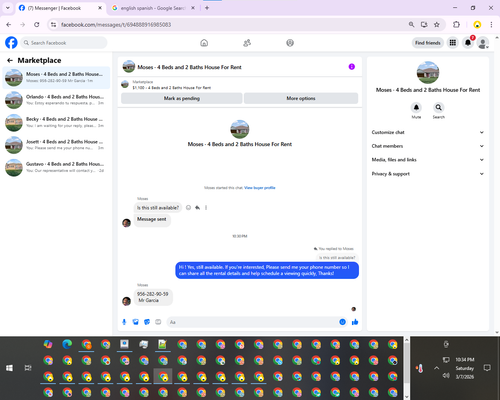Click the voice clip microphone icon
Viewport: 500px width, 400px height.
pos(124,322)
